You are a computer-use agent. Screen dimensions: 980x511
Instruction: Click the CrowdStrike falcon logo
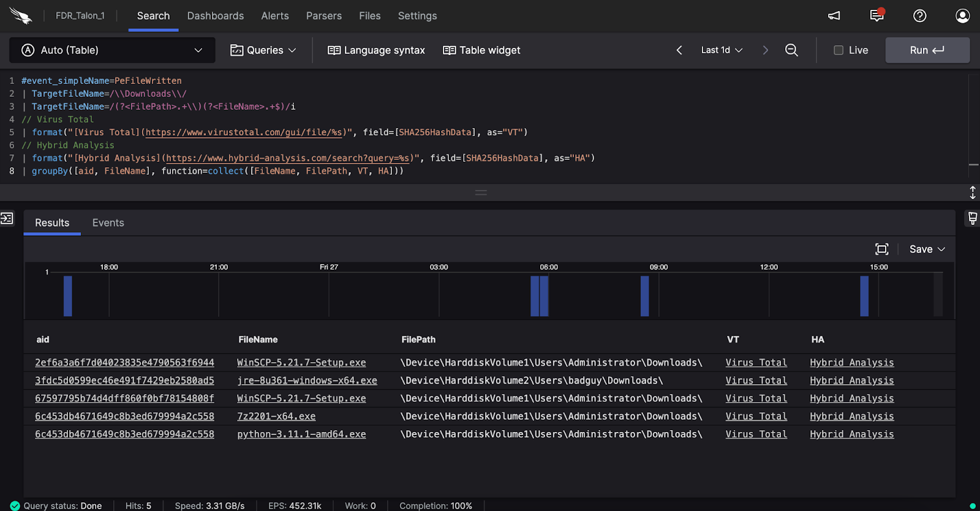[x=21, y=16]
